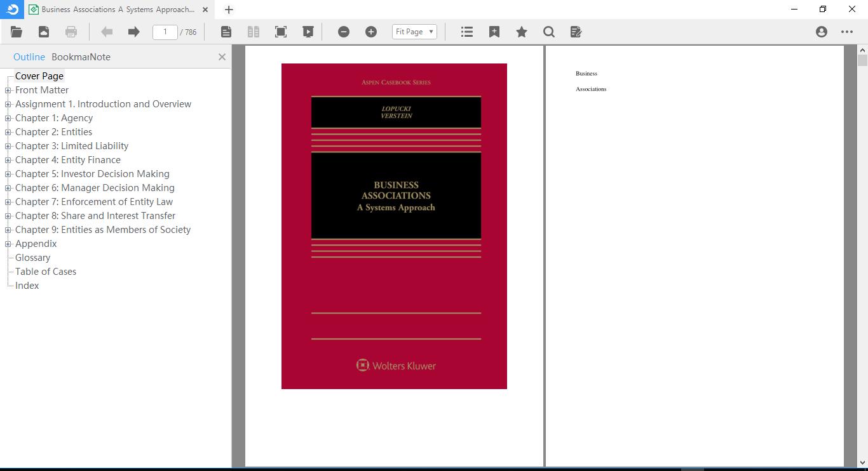Screen dimensions: 868x471
Task: Expand Chapter 8: Share and Interest Transfer node
Action: (x=8, y=216)
